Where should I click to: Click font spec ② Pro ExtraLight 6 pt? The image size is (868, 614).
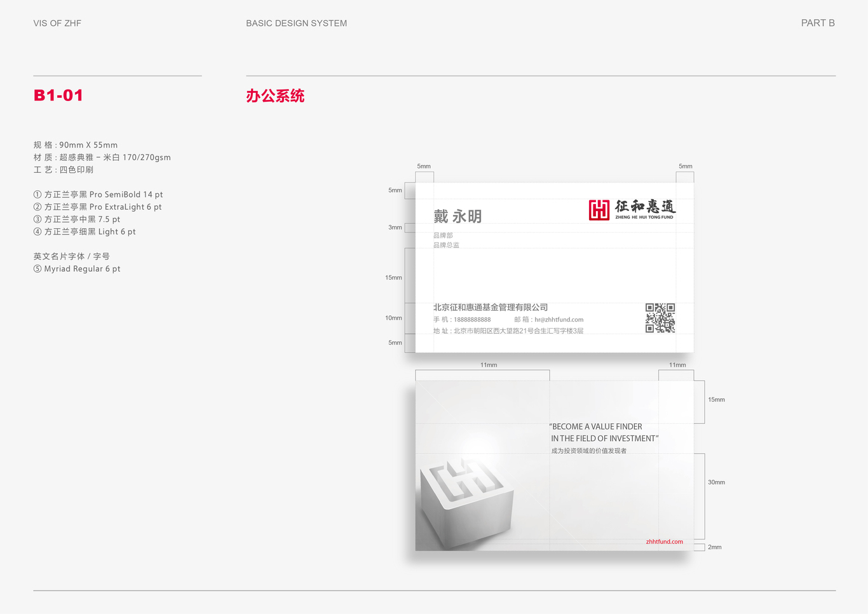[x=98, y=207]
